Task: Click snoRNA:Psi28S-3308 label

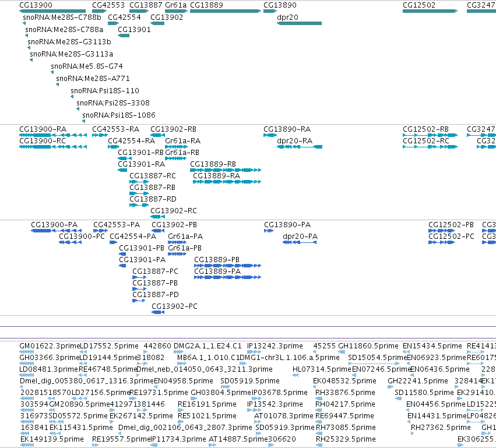Action: [113, 103]
